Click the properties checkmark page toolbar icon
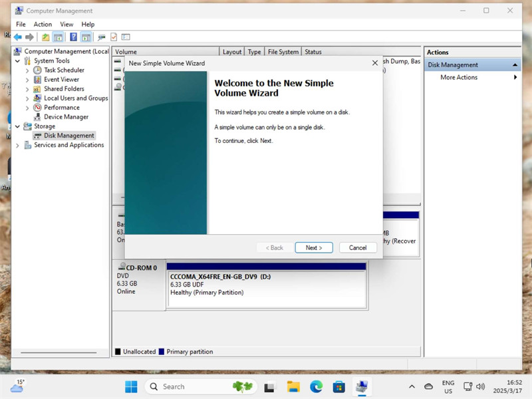 pyautogui.click(x=114, y=37)
